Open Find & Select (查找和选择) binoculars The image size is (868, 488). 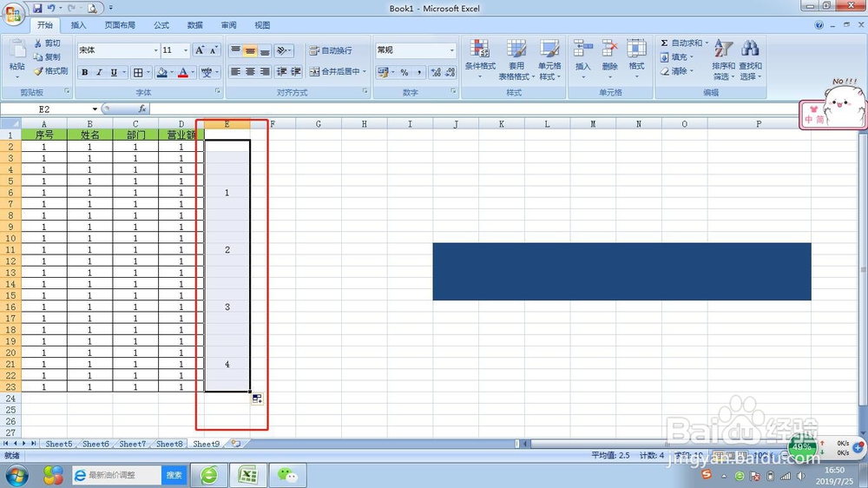[x=750, y=59]
